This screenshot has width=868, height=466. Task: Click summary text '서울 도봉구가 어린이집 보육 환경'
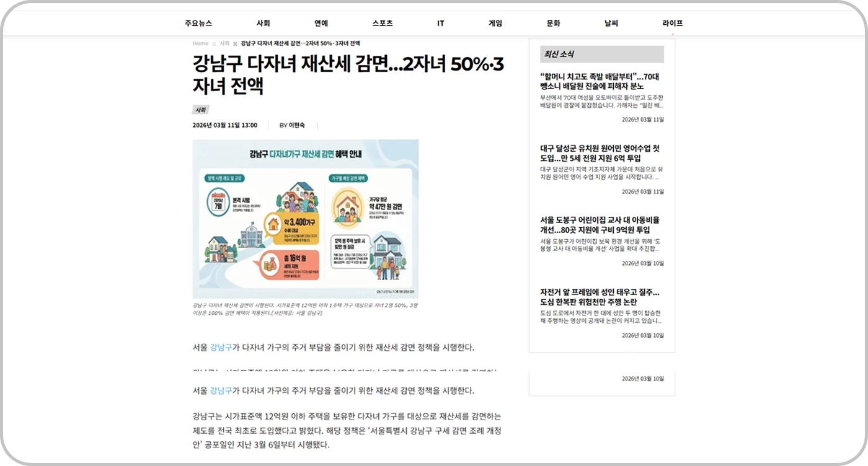point(601,245)
